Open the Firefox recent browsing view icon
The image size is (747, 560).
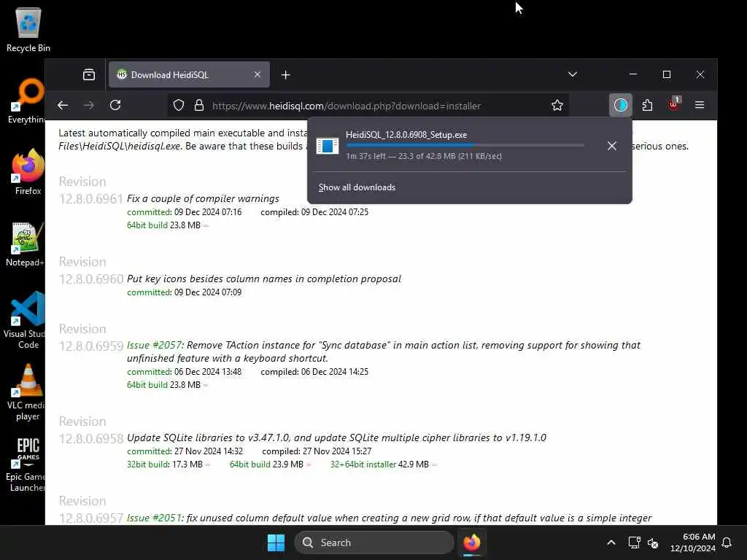(x=88, y=75)
